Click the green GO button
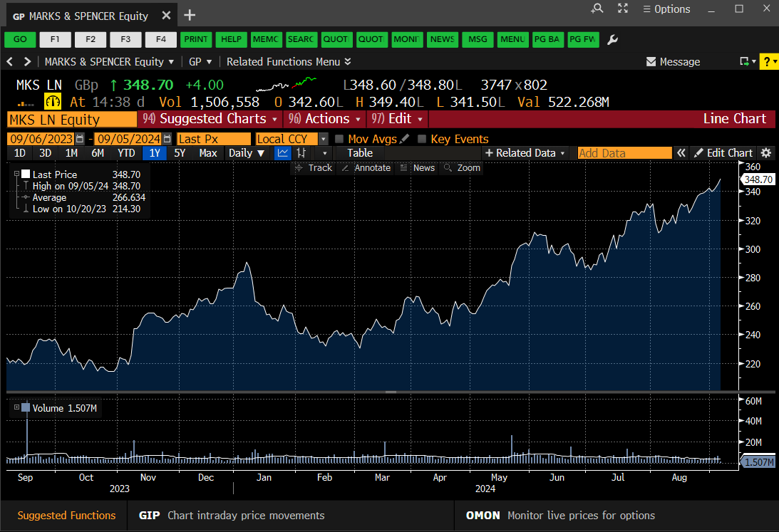Screen dimensions: 779x532 coord(19,40)
